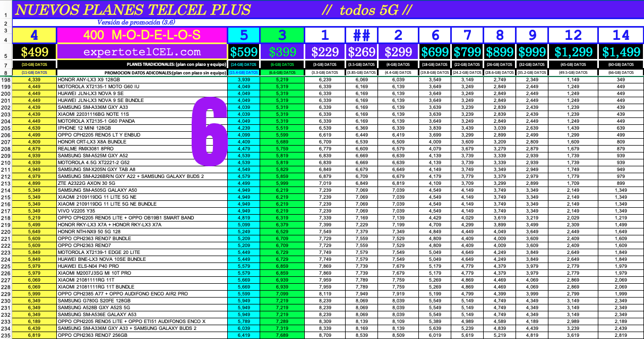Open the expertotelCEL.com cell

[142, 52]
